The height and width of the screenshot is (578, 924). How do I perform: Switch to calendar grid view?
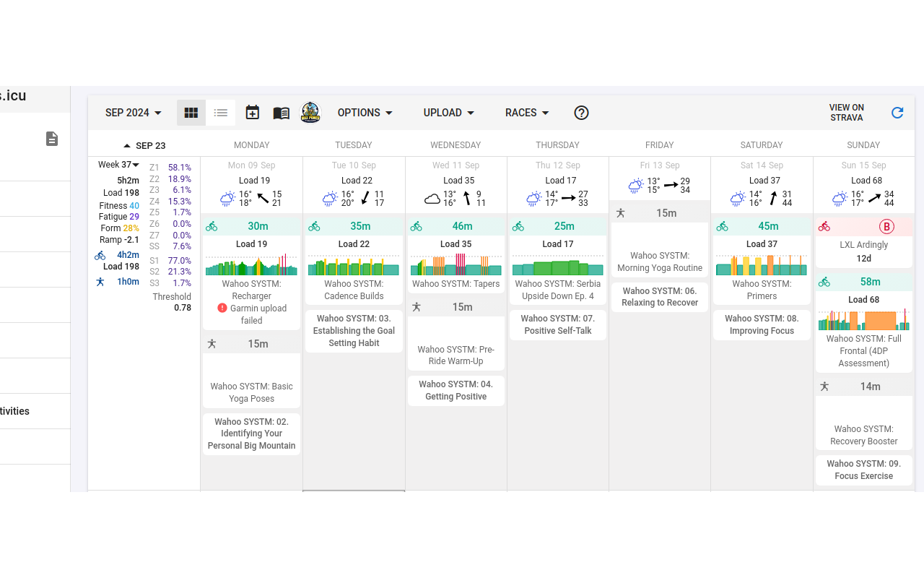tap(191, 113)
